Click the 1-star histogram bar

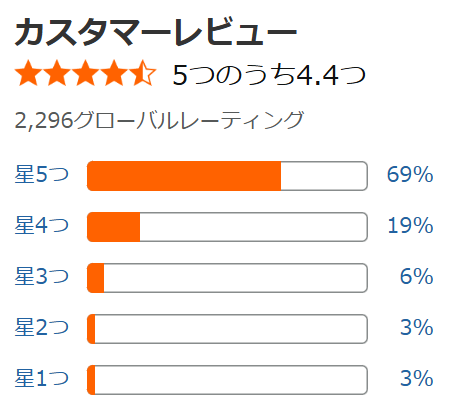coord(227,380)
